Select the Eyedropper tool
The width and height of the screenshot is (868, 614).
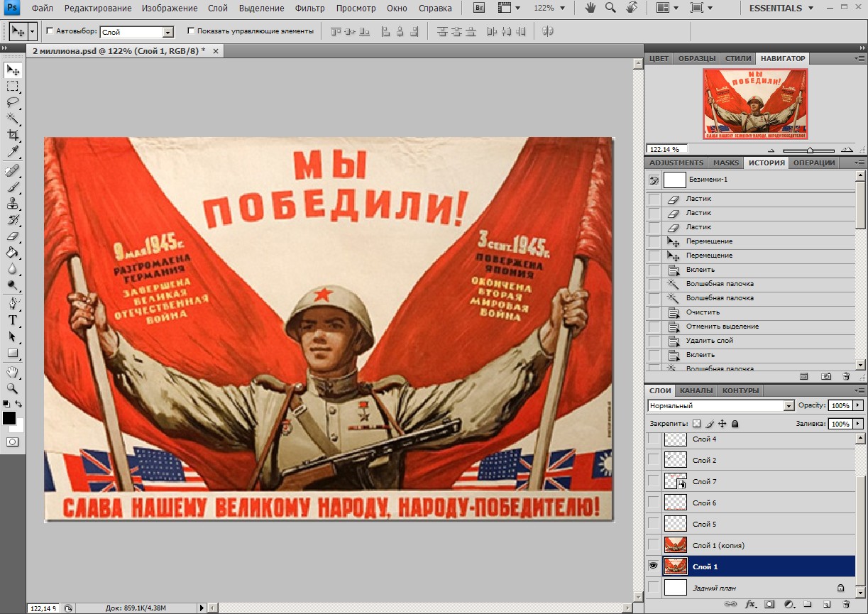[x=13, y=152]
